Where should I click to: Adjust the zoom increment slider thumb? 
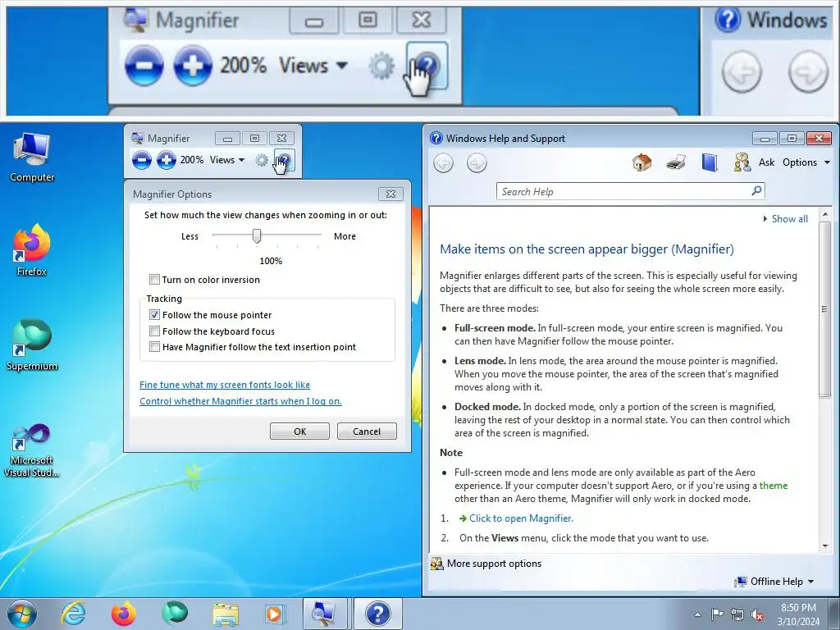click(257, 235)
